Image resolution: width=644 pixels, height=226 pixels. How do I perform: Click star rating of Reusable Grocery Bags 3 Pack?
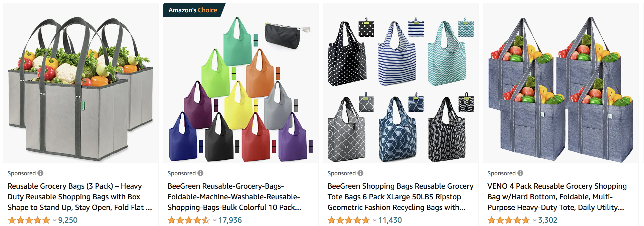coord(29,220)
